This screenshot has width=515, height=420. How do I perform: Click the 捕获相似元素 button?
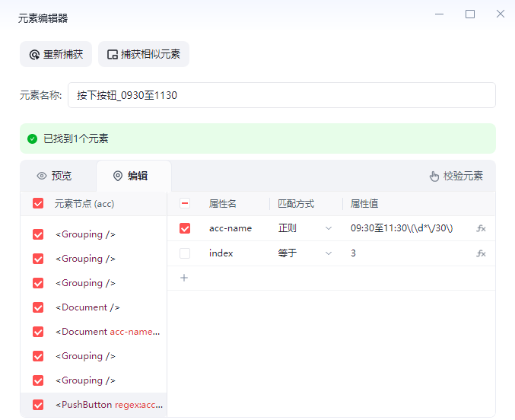click(144, 54)
